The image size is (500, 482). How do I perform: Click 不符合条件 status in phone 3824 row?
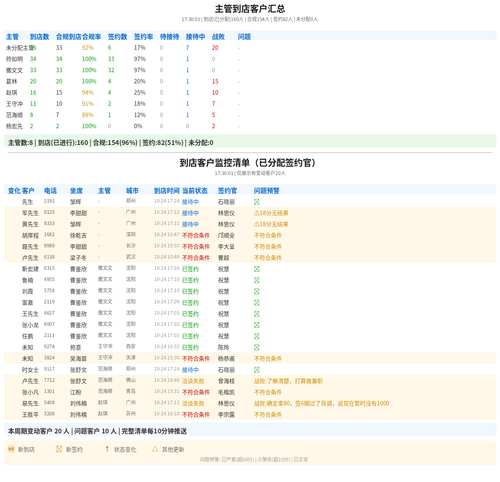(x=196, y=358)
